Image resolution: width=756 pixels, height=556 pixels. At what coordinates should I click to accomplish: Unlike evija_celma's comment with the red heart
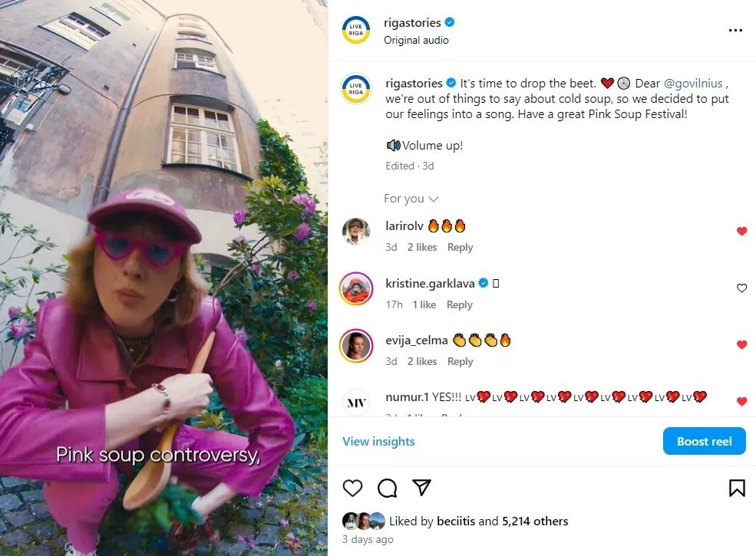(x=741, y=344)
